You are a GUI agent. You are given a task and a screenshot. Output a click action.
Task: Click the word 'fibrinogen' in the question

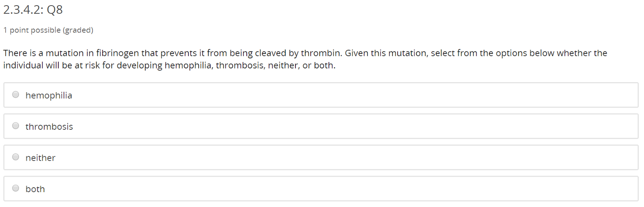(x=118, y=53)
